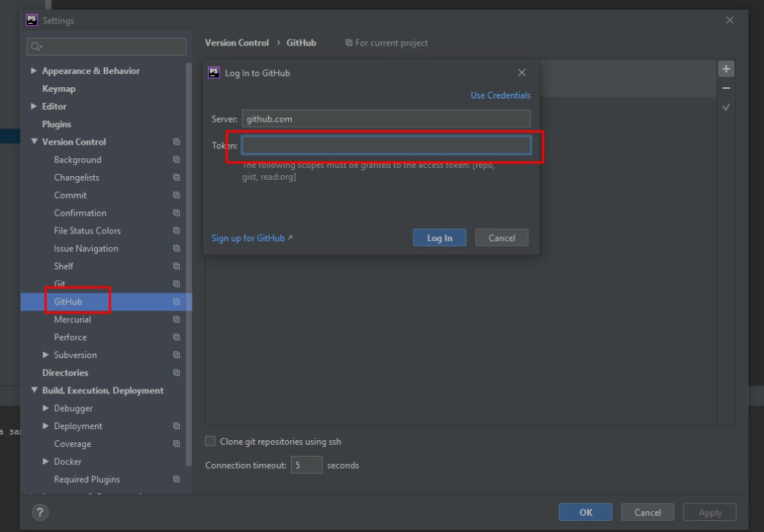
Task: Select Perforce in the settings tree
Action: tap(70, 337)
